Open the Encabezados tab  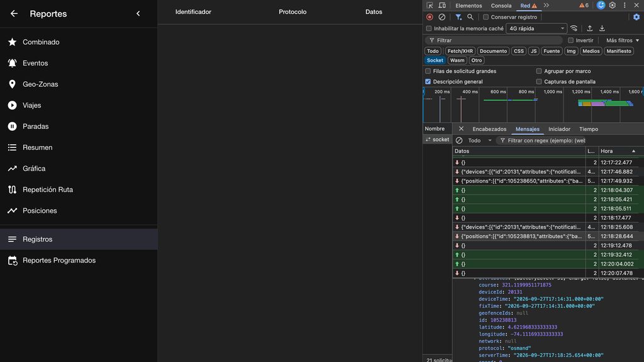[x=489, y=129]
